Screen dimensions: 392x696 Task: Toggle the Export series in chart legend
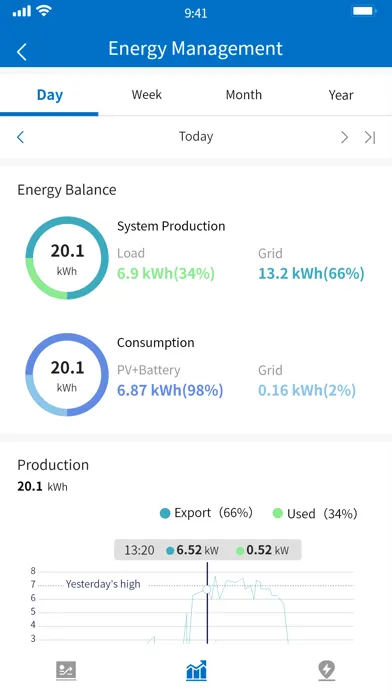206,513
